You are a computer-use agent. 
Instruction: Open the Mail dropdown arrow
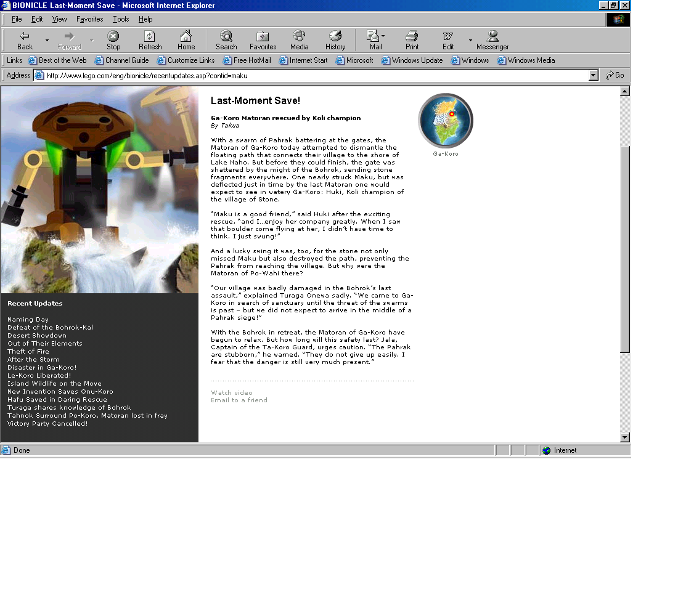383,36
